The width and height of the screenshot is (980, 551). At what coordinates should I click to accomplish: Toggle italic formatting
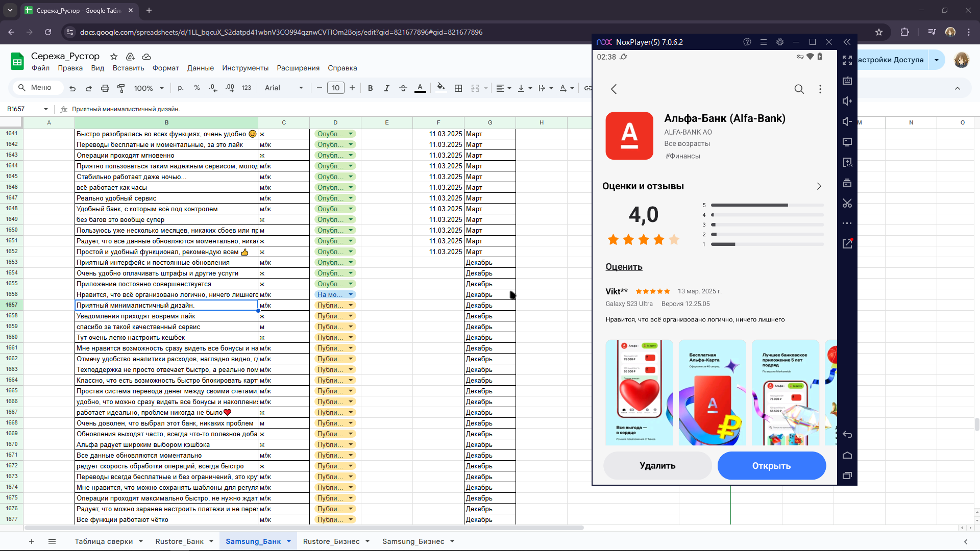[387, 88]
